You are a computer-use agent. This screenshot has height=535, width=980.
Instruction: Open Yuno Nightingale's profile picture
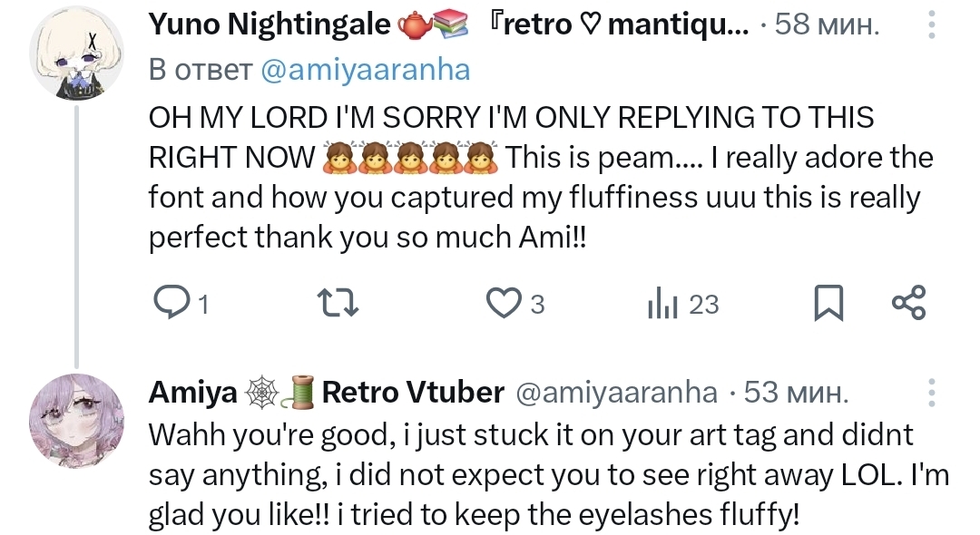(77, 59)
